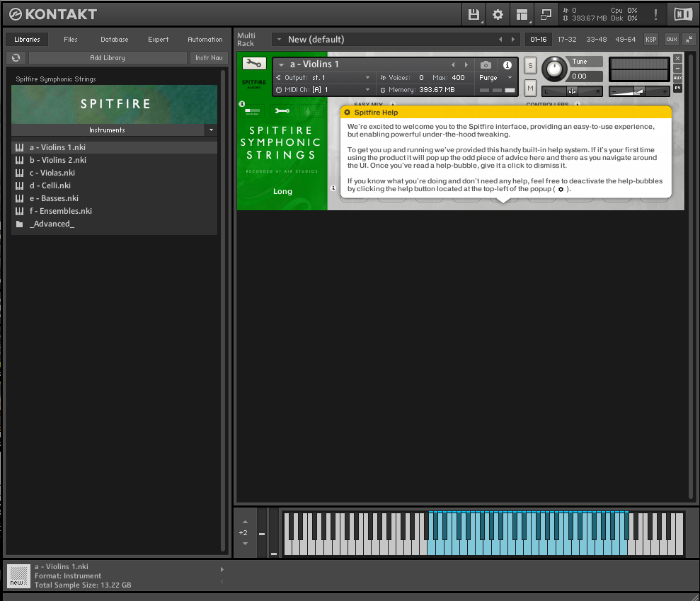Go to previous multi preset arrow
This screenshot has width=700, height=601.
click(x=500, y=40)
